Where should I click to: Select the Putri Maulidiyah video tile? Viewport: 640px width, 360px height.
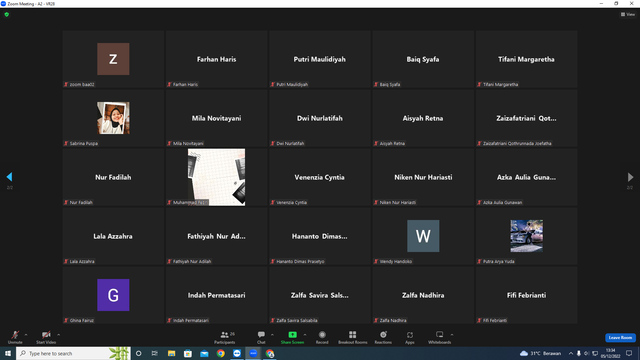coord(320,59)
